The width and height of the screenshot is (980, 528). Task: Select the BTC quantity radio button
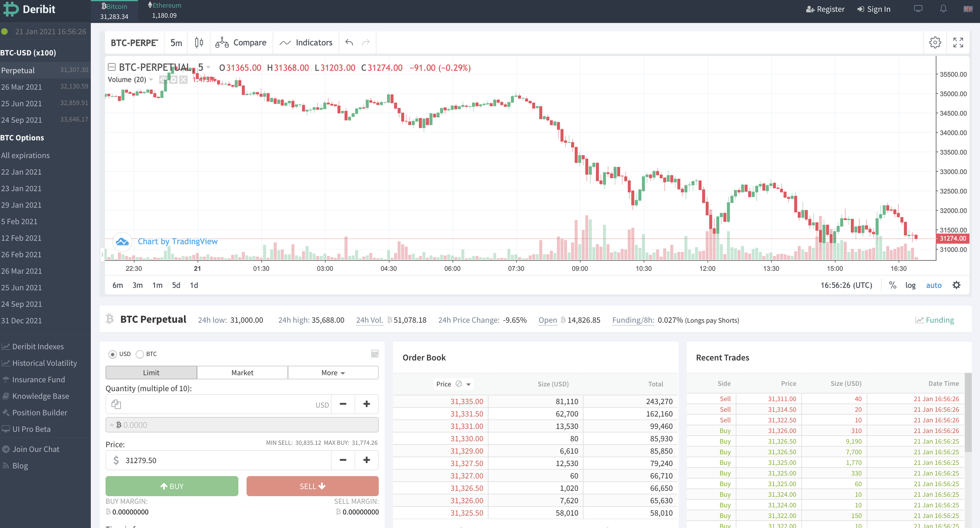[140, 354]
